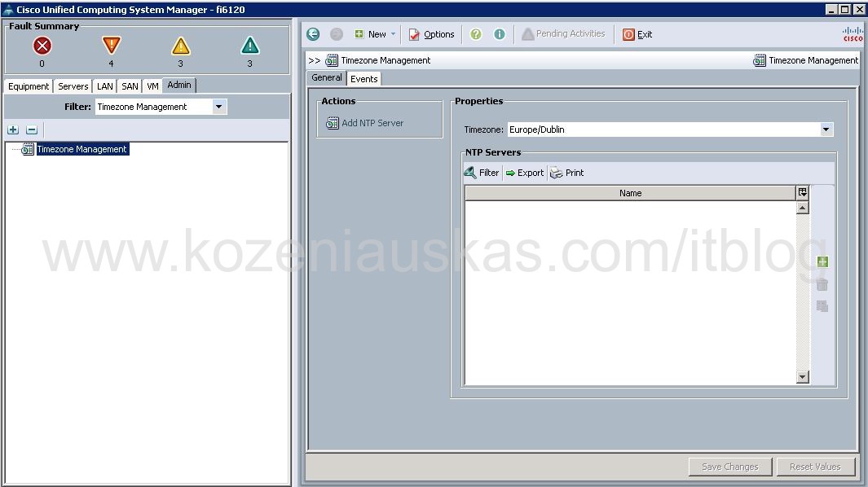Viewport: 868px width, 487px height.
Task: Click Export in NTP Servers toolbar
Action: point(525,173)
